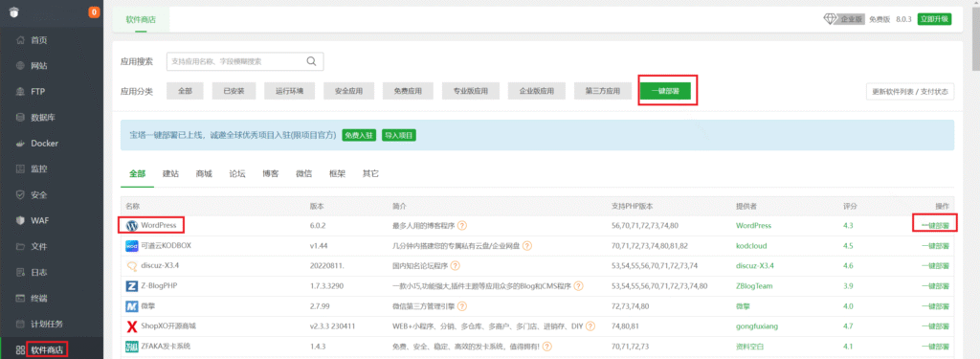Filter by 免费应用 category

tap(408, 91)
